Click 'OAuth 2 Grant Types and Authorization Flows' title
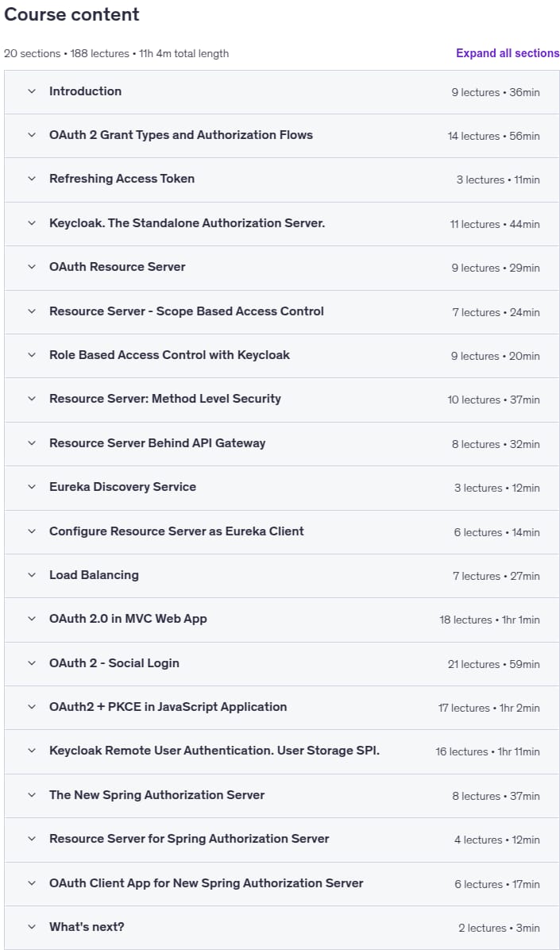Image resolution: width=560 pixels, height=950 pixels. coord(181,135)
